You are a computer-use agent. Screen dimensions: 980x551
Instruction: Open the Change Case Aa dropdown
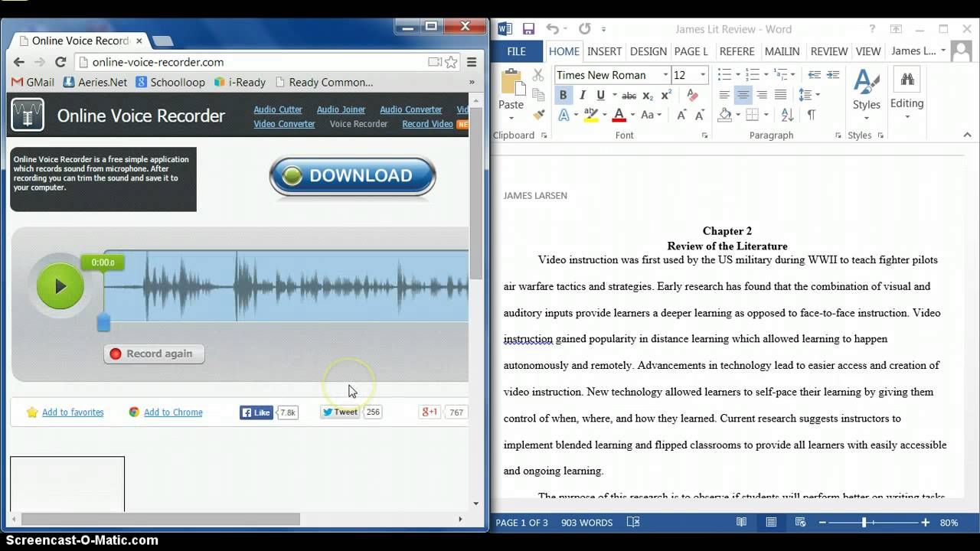[652, 115]
